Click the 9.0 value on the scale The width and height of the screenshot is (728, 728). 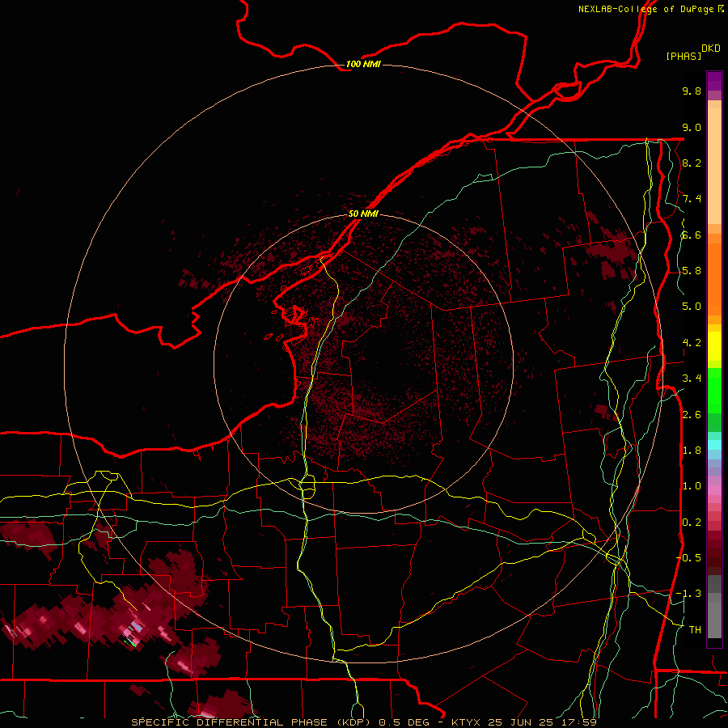[x=692, y=127]
